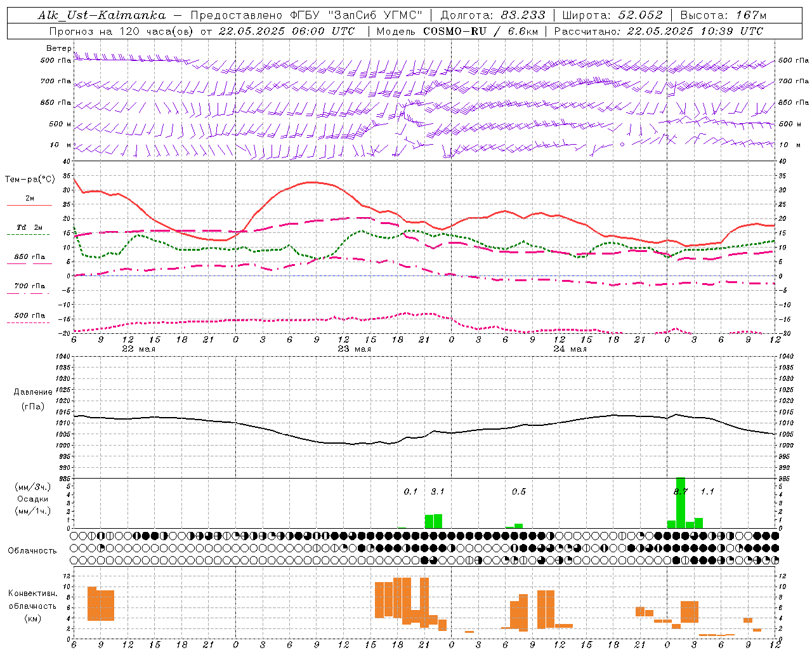Click the 0.5 precipitation total value

point(519,491)
